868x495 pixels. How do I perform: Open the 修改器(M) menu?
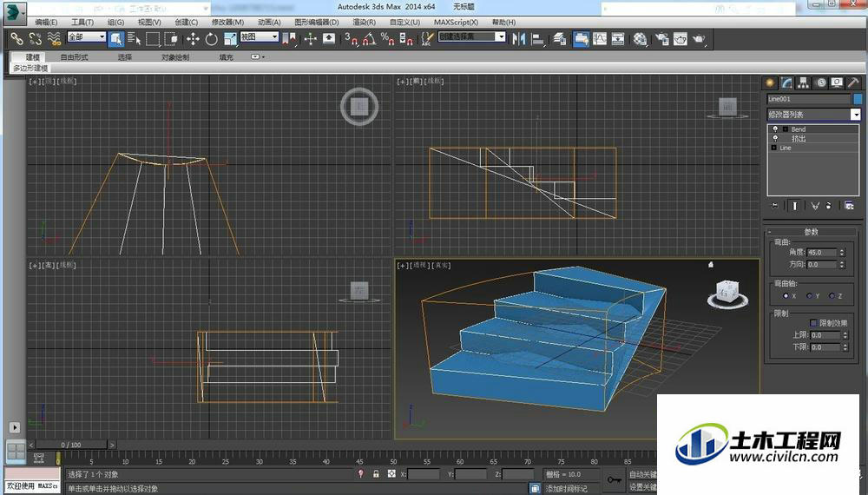pyautogui.click(x=227, y=23)
